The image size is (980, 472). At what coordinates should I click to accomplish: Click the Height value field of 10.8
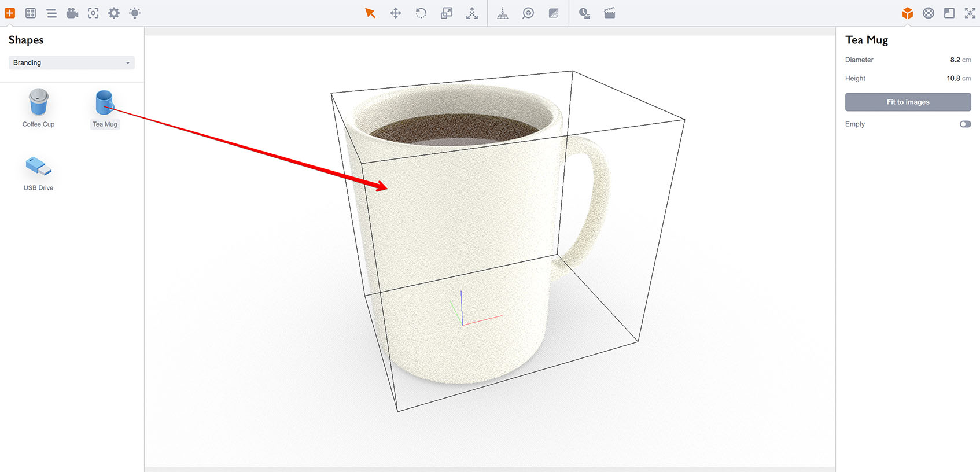(x=953, y=78)
